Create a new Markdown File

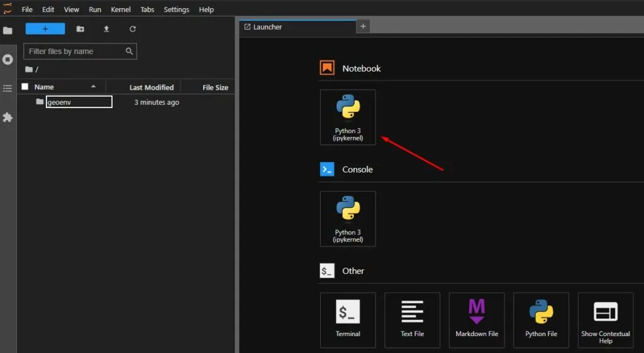click(477, 320)
